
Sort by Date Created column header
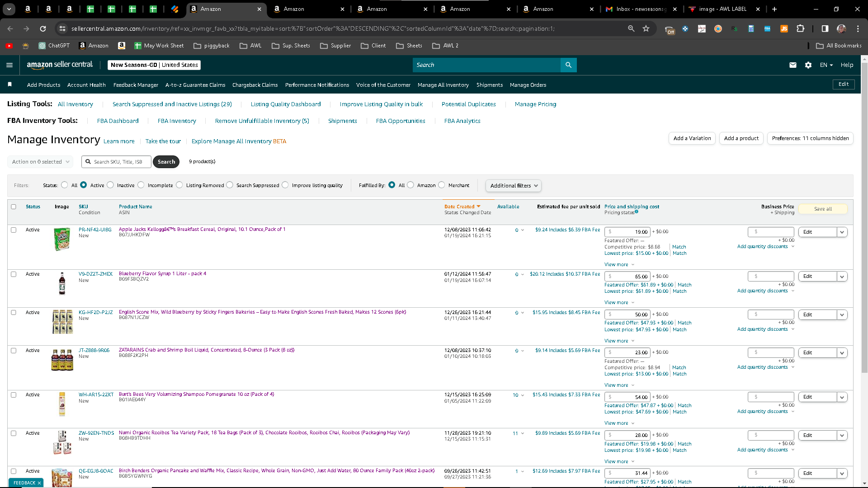click(462, 206)
